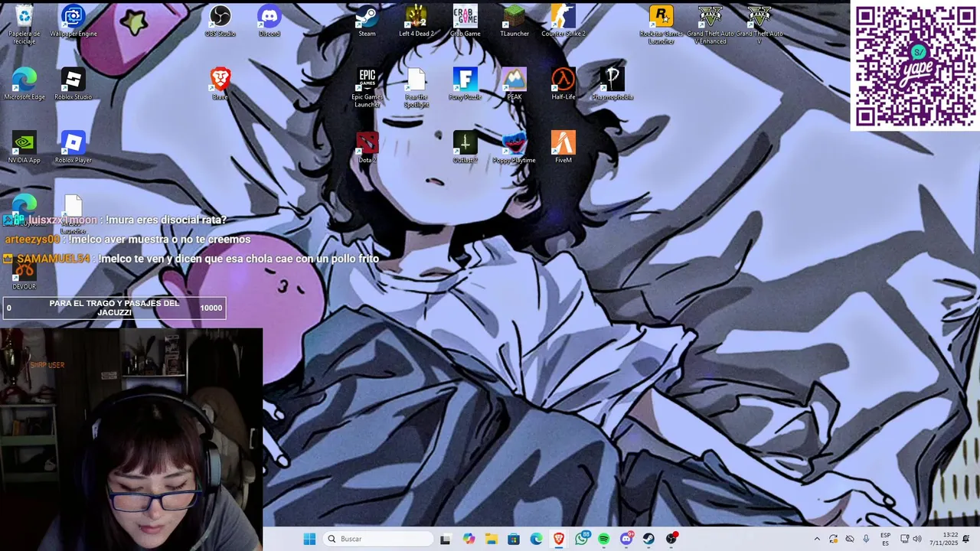This screenshot has height=551, width=980.
Task: Open the Epic Games Launcher shortcut
Action: [x=367, y=87]
